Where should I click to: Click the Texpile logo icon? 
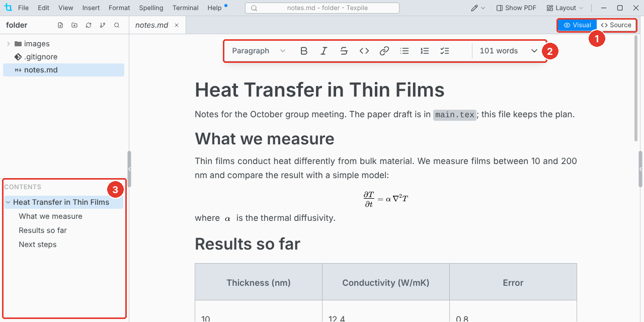[8, 8]
